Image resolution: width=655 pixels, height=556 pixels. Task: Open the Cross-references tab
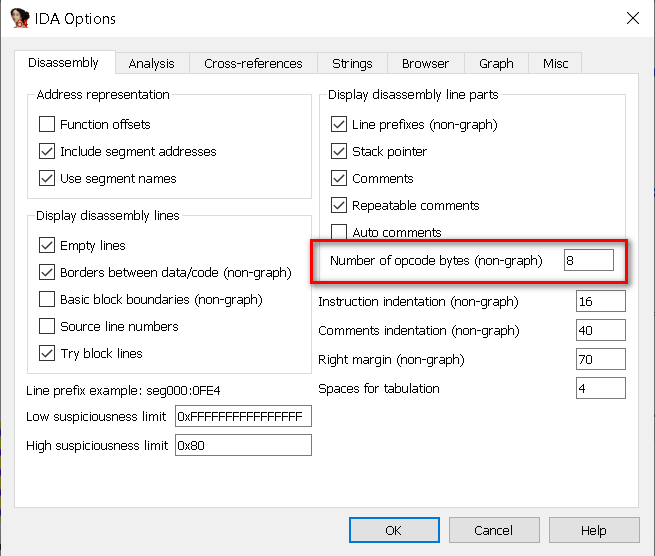coord(253,64)
